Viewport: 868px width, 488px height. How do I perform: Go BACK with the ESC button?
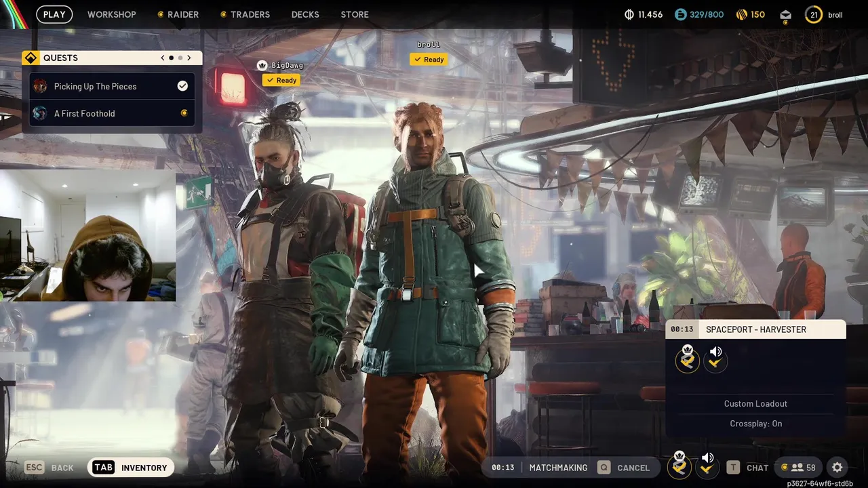(x=49, y=468)
